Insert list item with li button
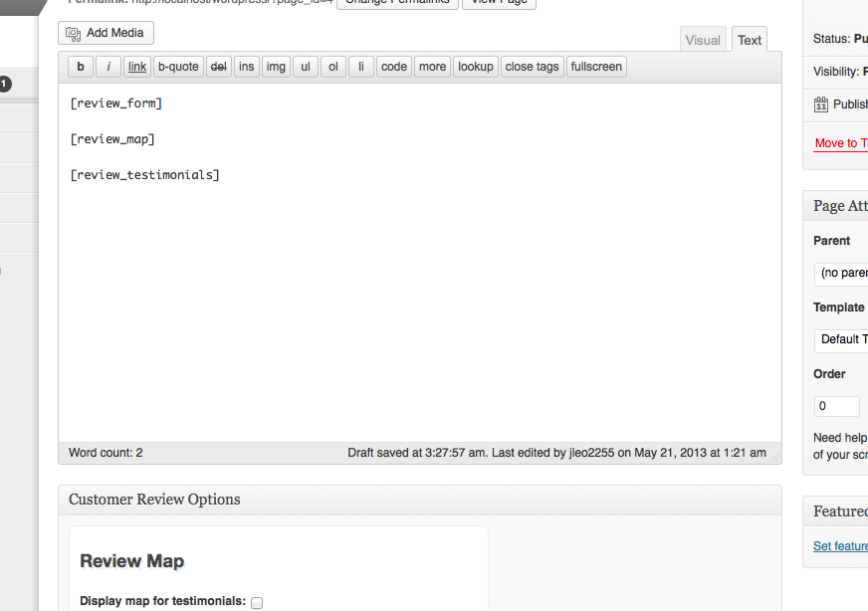The image size is (868, 611). pyautogui.click(x=361, y=67)
